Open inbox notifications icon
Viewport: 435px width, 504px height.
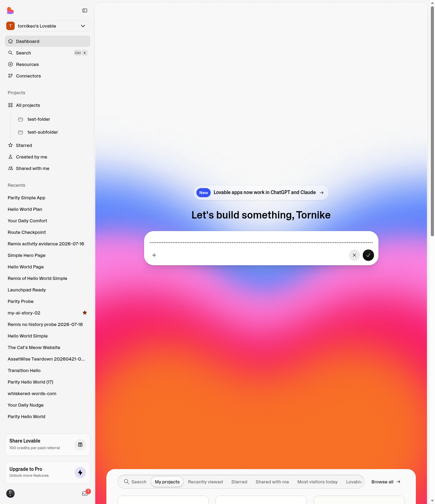coord(85,494)
